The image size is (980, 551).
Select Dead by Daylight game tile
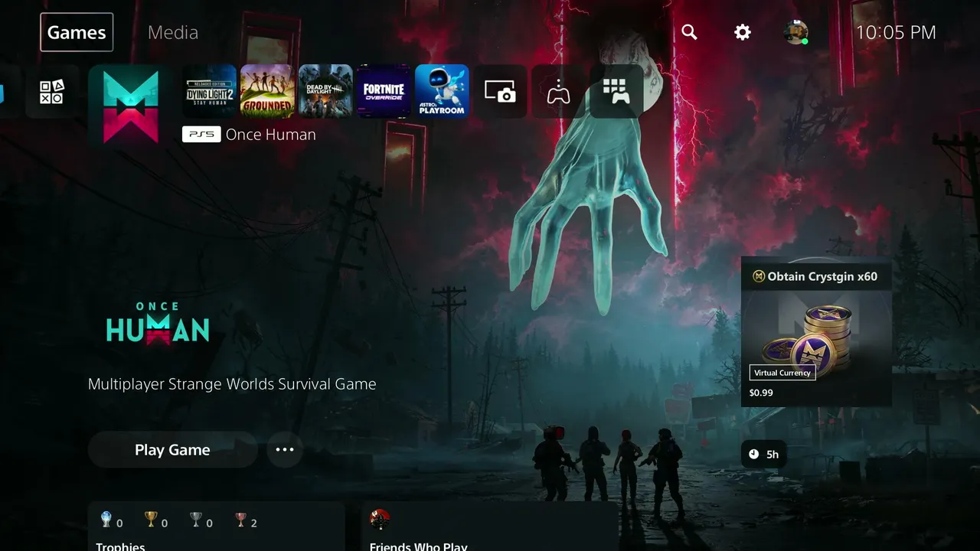point(325,91)
